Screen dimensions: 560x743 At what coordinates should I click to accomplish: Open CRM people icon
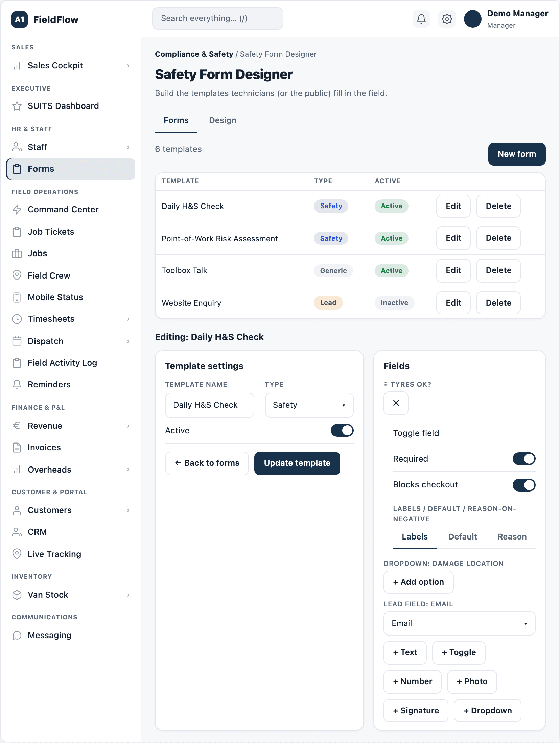coord(17,532)
